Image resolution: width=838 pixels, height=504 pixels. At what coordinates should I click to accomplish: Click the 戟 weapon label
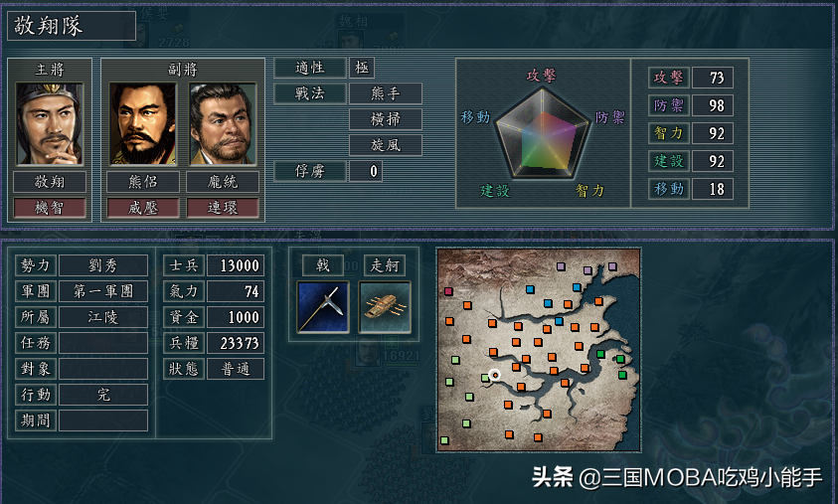323,265
